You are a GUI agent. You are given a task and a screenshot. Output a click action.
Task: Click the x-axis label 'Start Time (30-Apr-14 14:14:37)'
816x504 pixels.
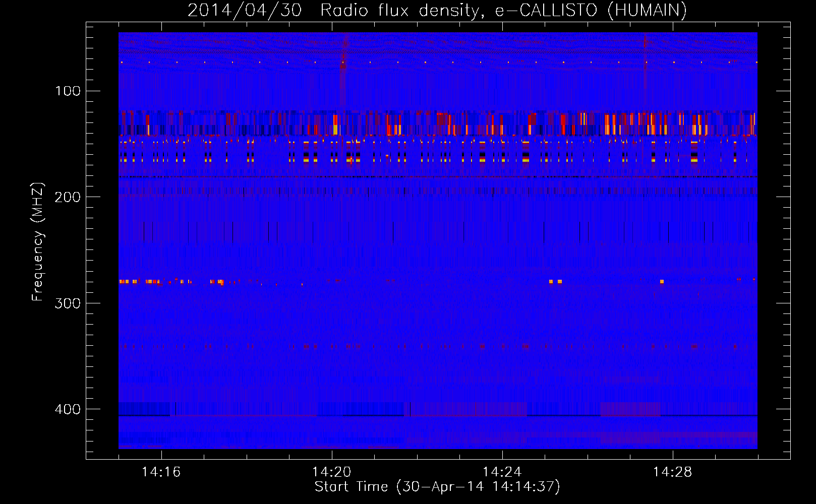tap(437, 487)
